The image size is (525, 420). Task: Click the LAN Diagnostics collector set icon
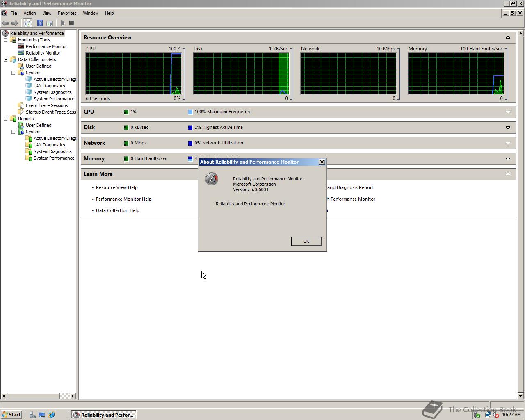tap(29, 86)
